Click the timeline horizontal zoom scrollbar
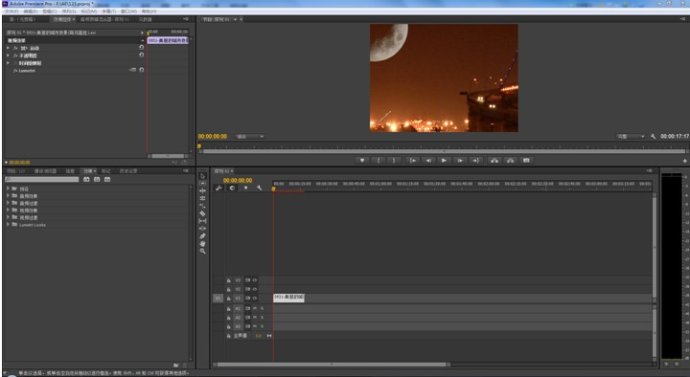Viewport: 690px width, 377px height. [331, 364]
